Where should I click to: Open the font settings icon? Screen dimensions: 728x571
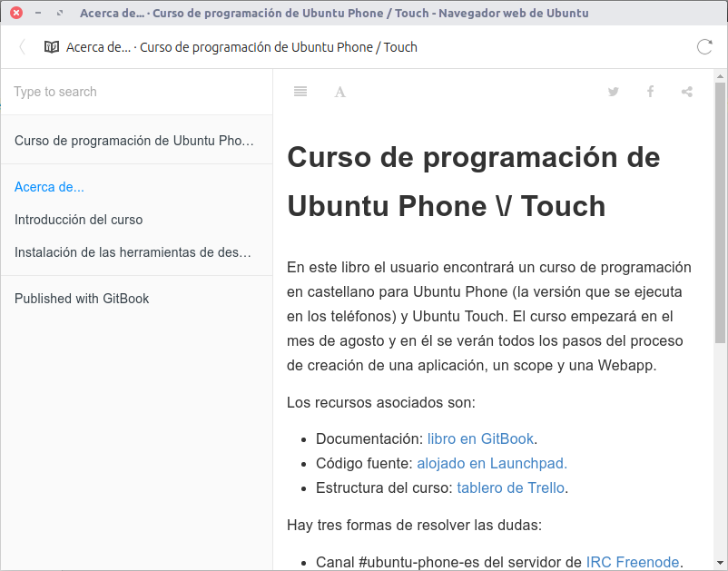[x=339, y=92]
